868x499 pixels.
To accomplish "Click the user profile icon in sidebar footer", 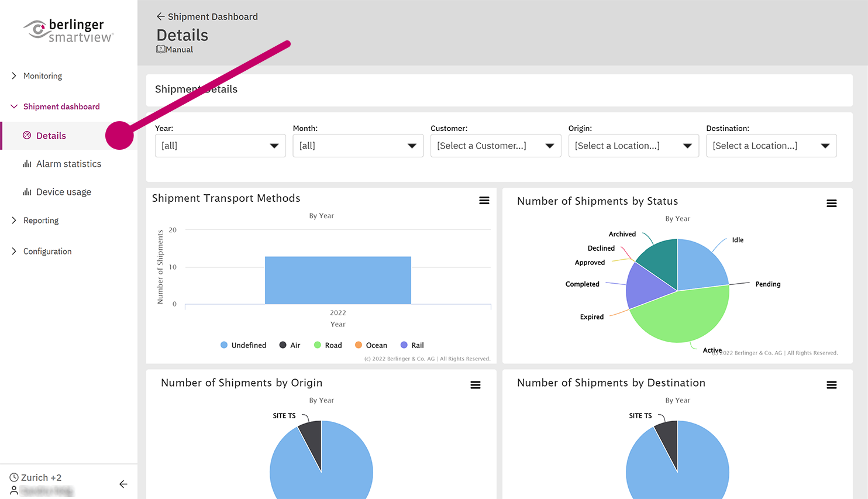I will [14, 491].
